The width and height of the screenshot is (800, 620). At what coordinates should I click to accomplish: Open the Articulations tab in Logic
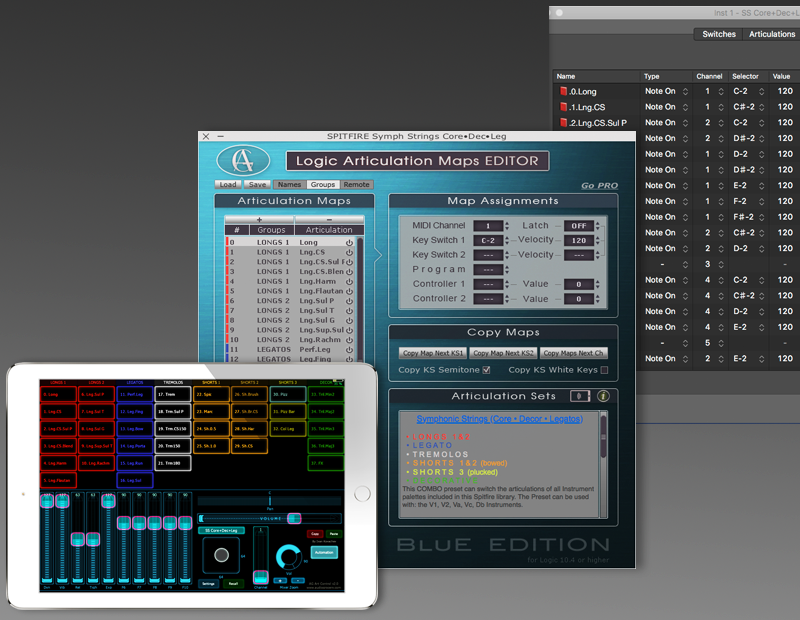771,34
